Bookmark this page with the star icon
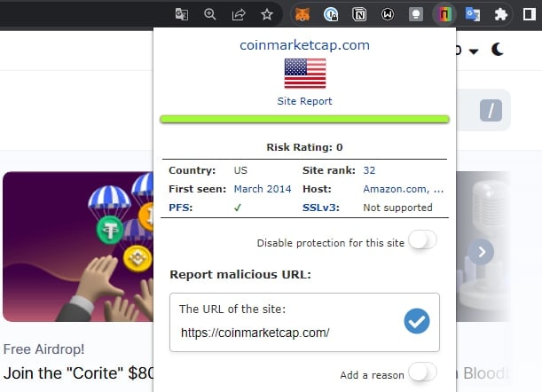 [x=267, y=14]
